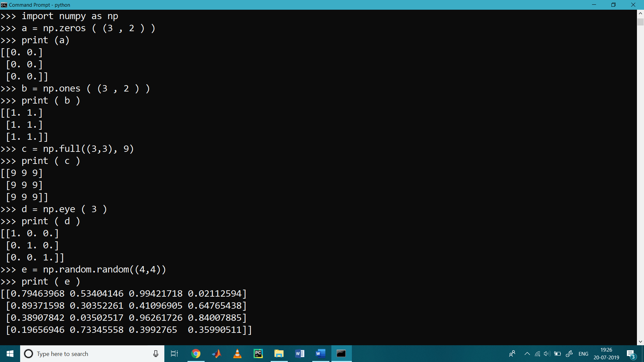
Task: Launch VLC media player
Action: click(237, 354)
